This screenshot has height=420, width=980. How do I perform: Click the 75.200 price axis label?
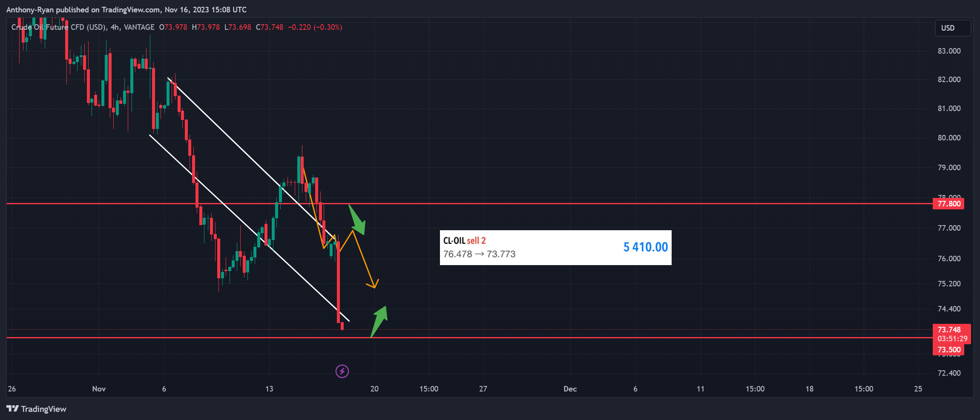[949, 284]
